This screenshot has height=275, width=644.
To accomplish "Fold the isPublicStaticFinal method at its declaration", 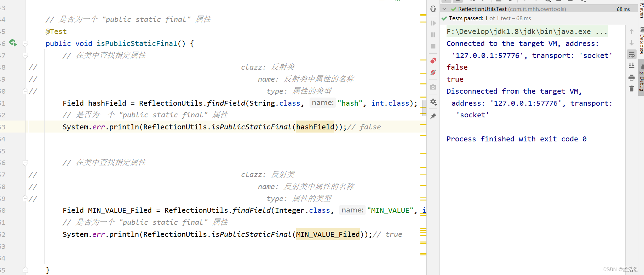I will click(x=25, y=43).
